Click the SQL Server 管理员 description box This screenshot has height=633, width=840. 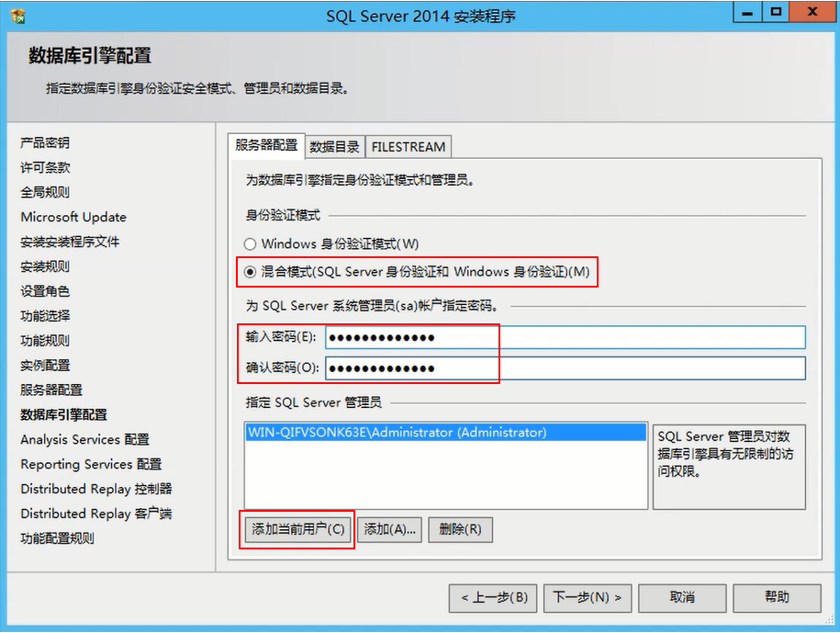(x=729, y=467)
